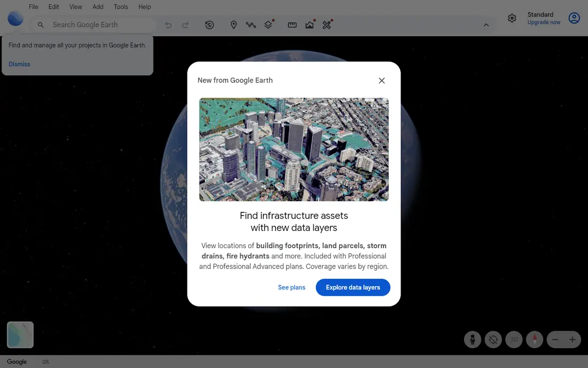The height and width of the screenshot is (368, 588).
Task: Zoom in with the plus button
Action: pos(572,340)
